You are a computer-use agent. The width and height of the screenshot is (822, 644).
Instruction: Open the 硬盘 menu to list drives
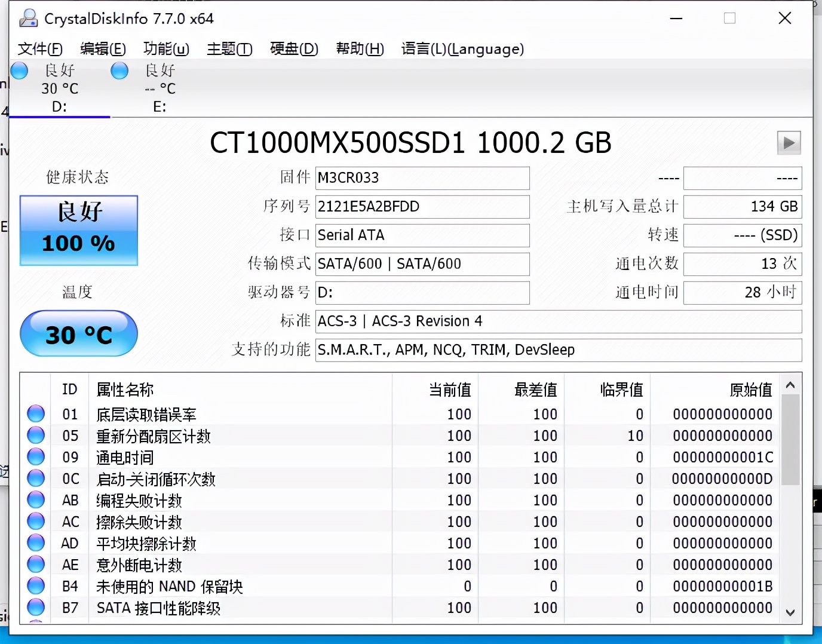[x=293, y=49]
